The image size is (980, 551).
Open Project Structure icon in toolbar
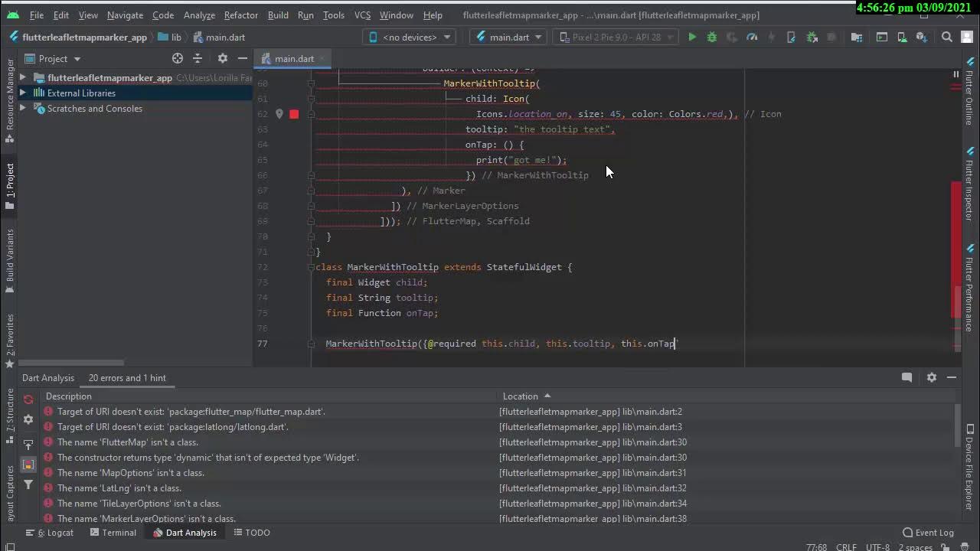[x=857, y=37]
